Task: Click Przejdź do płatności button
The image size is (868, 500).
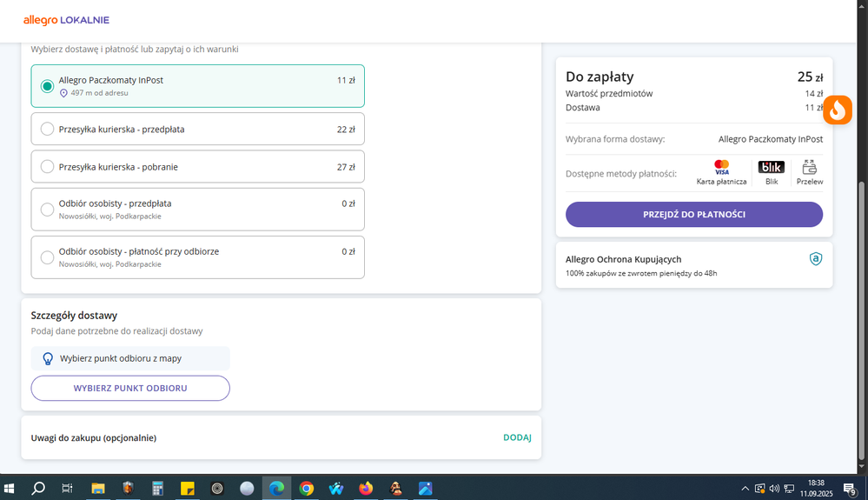Action: [693, 214]
